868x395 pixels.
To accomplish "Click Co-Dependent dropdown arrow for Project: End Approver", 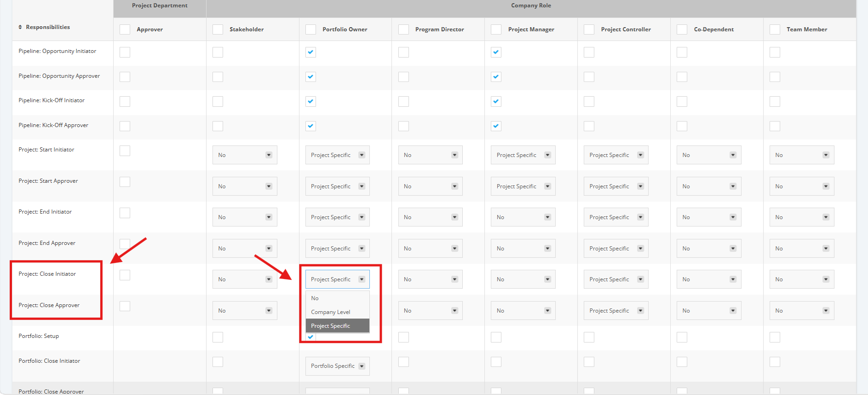I will [733, 249].
